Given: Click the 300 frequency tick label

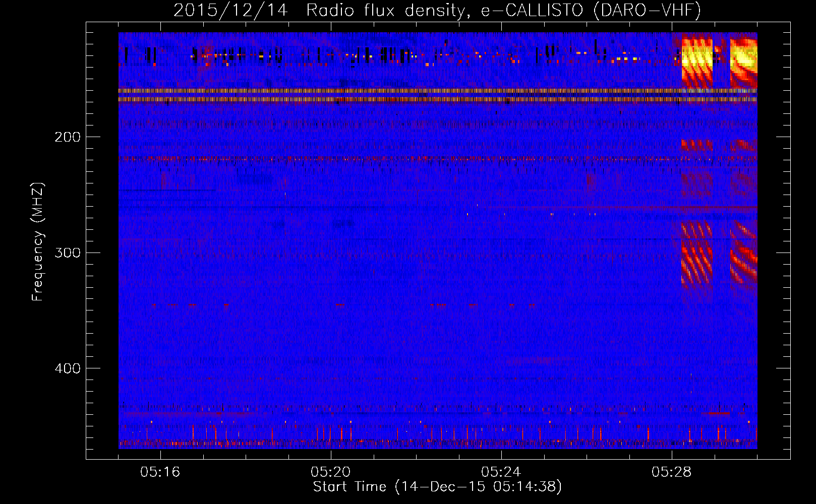Looking at the screenshot, I should (68, 253).
